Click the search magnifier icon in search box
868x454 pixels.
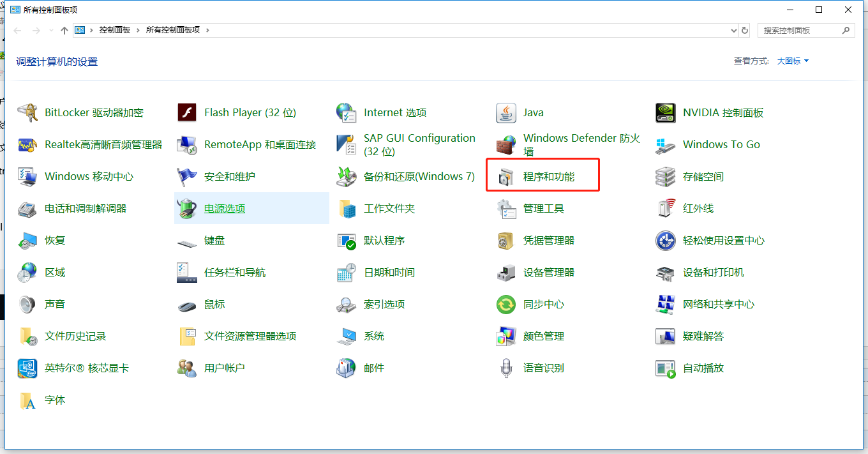point(846,30)
